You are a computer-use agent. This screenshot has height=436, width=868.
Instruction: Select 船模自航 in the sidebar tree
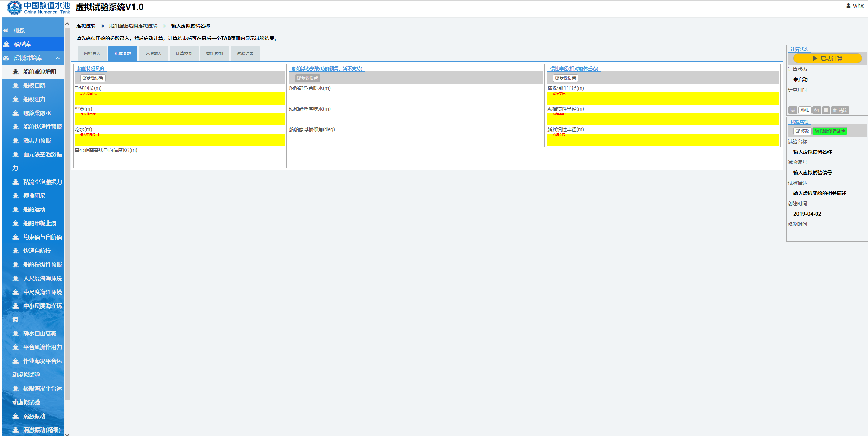[34, 85]
